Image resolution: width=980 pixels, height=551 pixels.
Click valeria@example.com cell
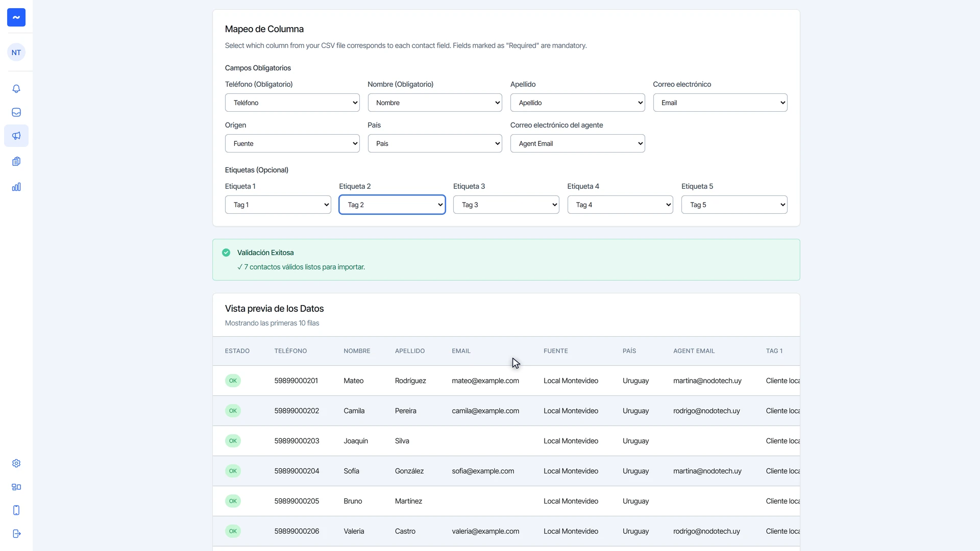click(485, 531)
